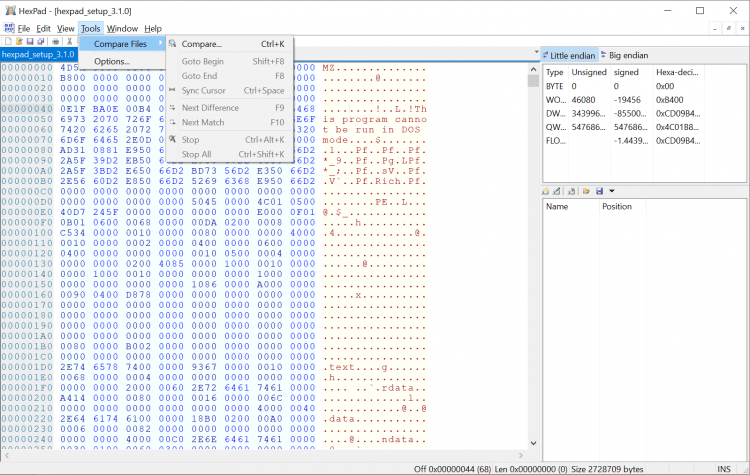Open the Window menu
Image resolution: width=750 pixels, height=475 pixels.
click(x=122, y=29)
